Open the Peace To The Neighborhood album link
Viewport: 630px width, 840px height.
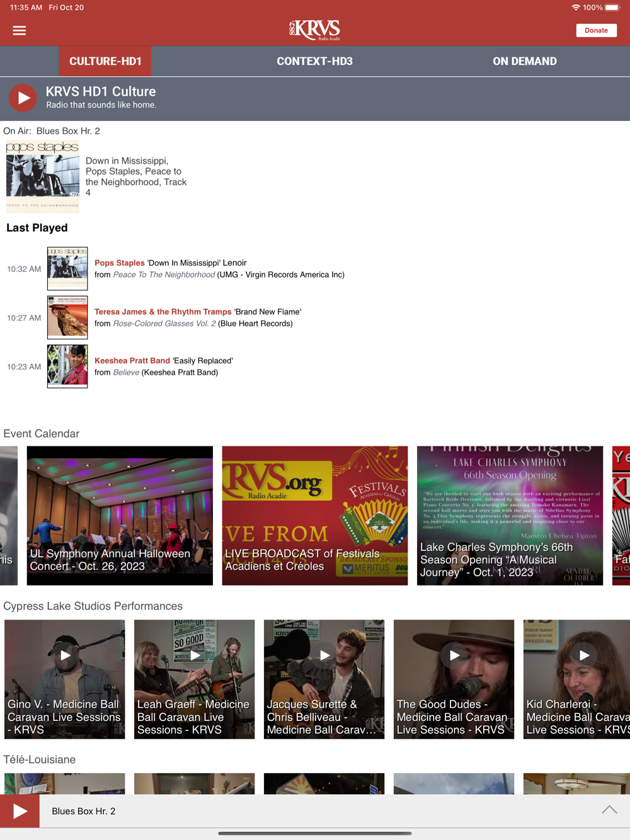pos(164,275)
